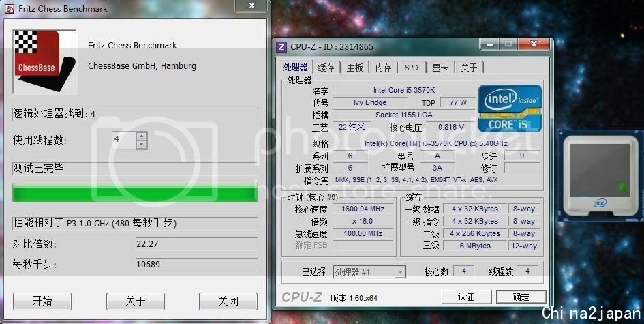The height and width of the screenshot is (324, 644).
Task: Open the 处理器 #1 selection dropdown
Action: click(x=369, y=271)
